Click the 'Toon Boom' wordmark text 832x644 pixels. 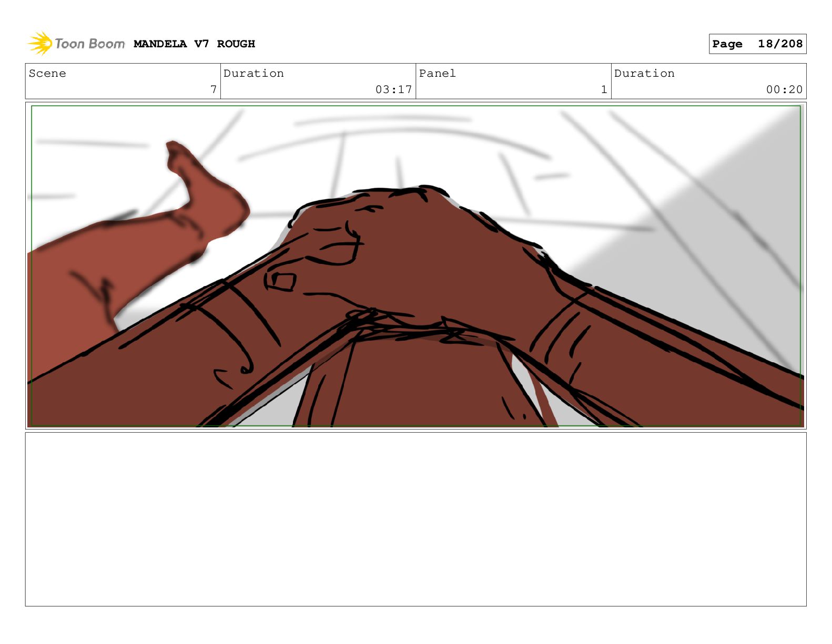tap(90, 44)
